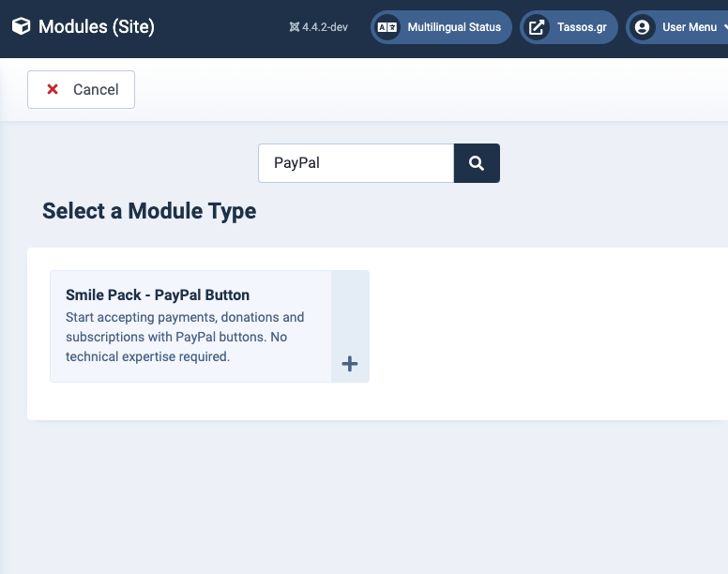Click the external link icon beside Tassos.gr
This screenshot has width=728, height=574.
[537, 27]
